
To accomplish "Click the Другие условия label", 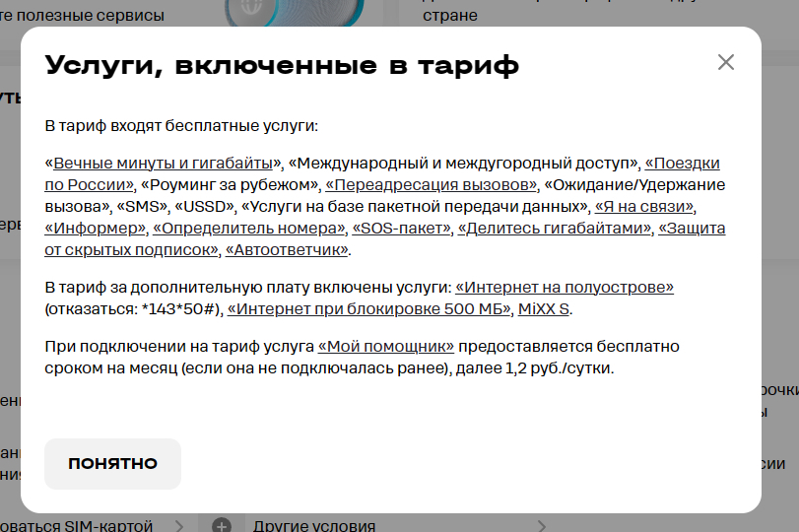I will click(x=314, y=525).
